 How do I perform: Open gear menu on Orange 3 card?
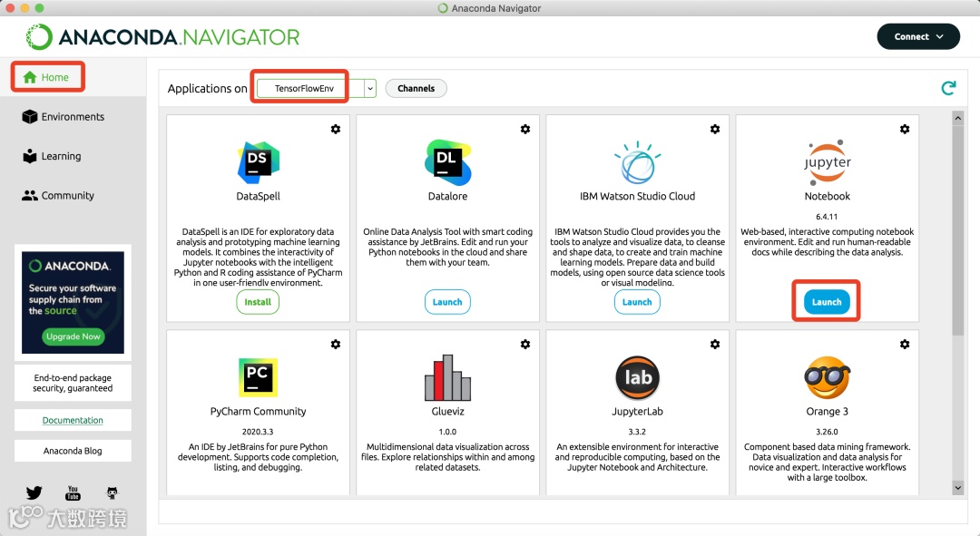[x=905, y=345]
